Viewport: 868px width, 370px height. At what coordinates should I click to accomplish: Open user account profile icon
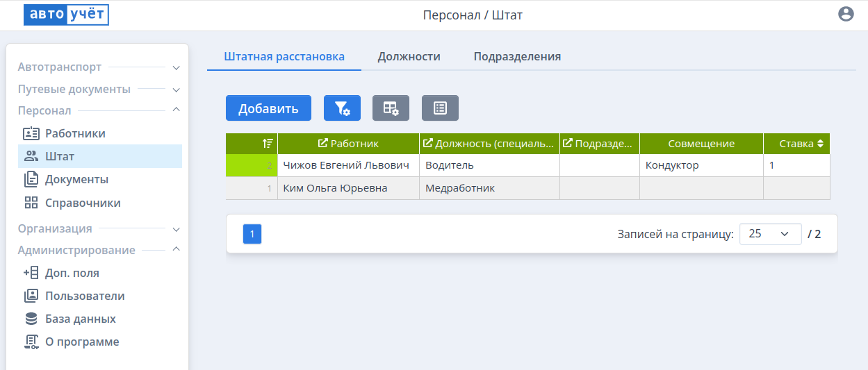click(846, 14)
